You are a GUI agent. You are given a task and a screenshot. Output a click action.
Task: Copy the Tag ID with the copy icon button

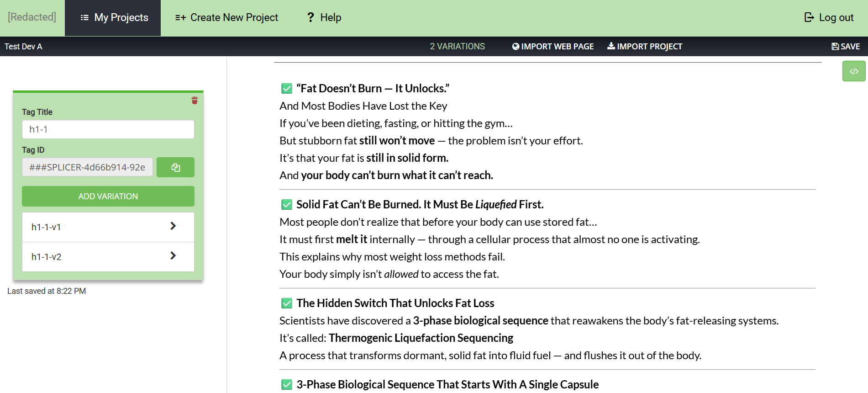[175, 167]
